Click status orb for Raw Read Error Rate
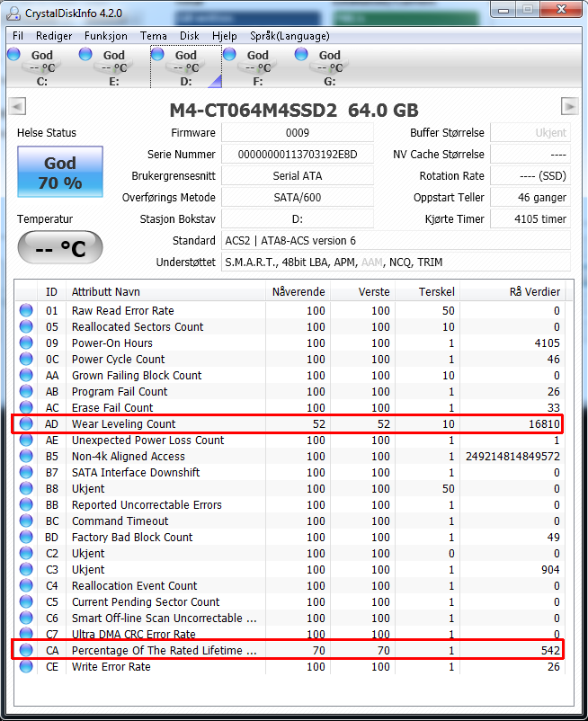 26,310
